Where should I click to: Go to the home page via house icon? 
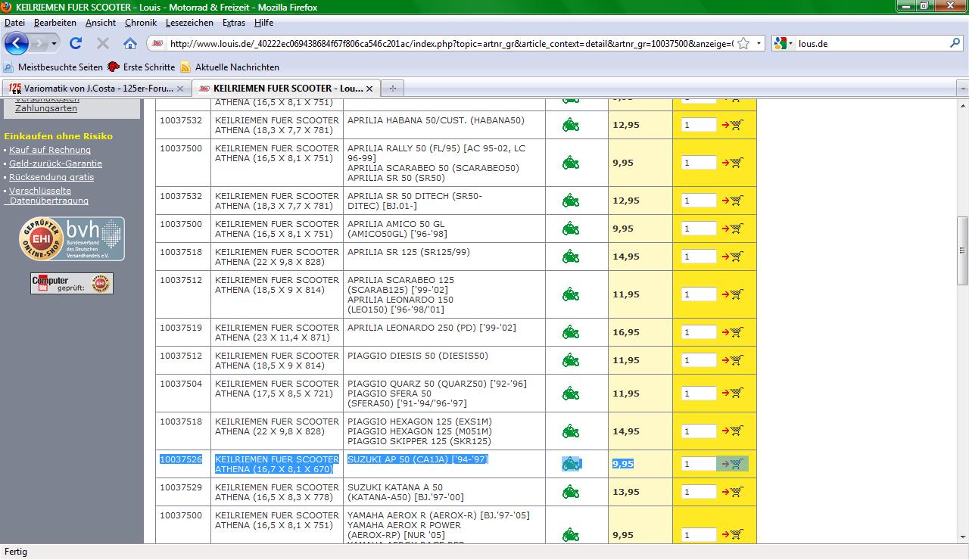pyautogui.click(x=130, y=43)
